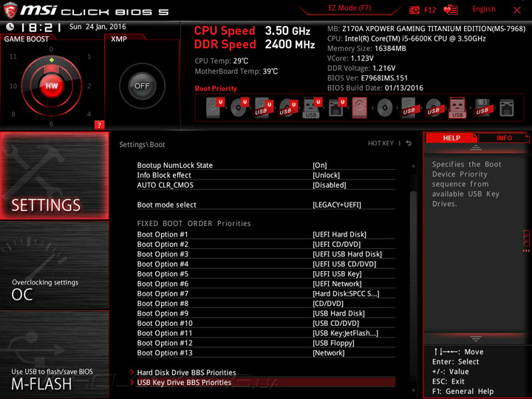Change Boot Option #7 value [Hard Disk:SPCC S...]
532x399 pixels.
pos(346,293)
